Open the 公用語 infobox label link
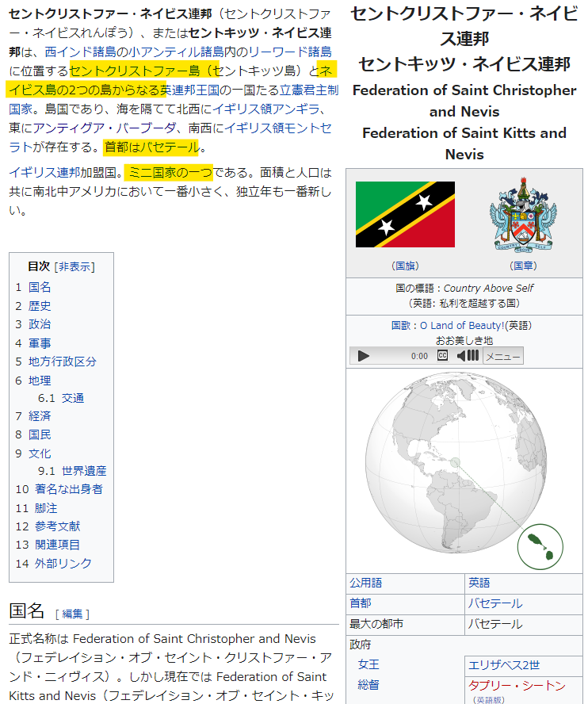The height and width of the screenshot is (704, 588). (366, 583)
